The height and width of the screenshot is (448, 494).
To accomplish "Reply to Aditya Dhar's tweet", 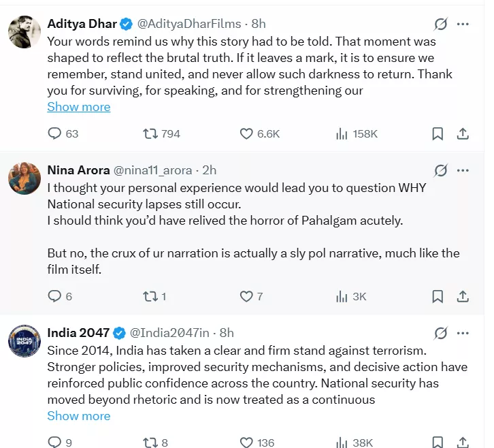I will (54, 133).
